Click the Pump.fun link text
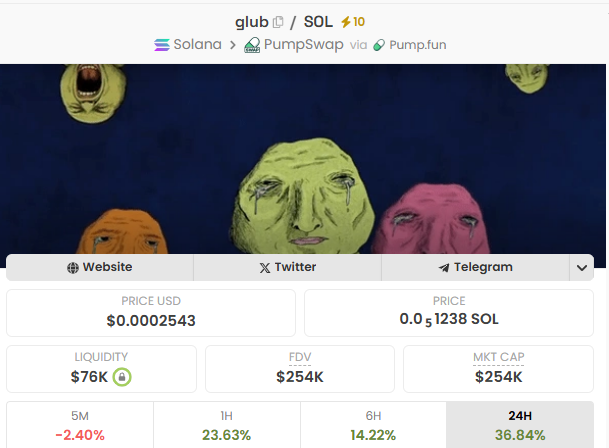The height and width of the screenshot is (448, 609). click(418, 45)
